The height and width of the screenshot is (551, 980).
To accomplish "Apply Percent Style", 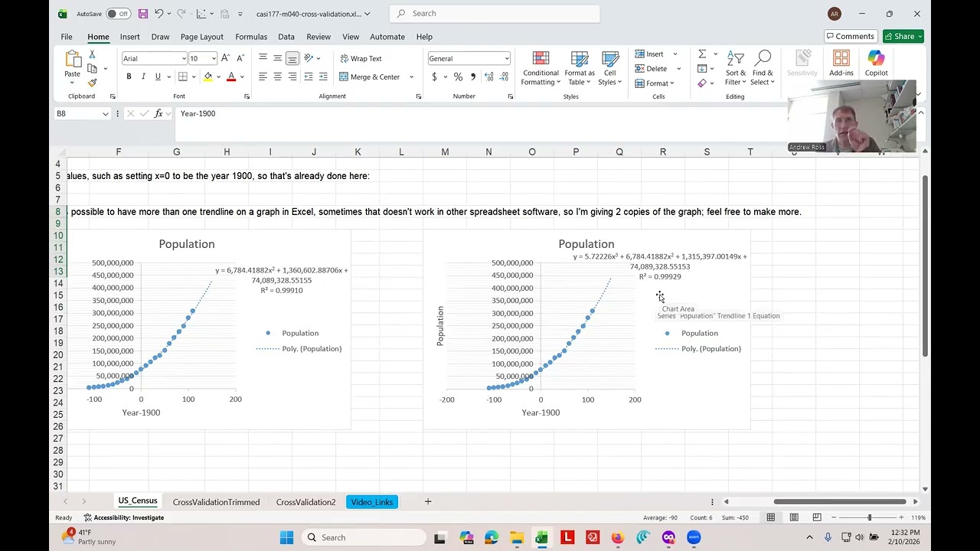I will click(458, 77).
